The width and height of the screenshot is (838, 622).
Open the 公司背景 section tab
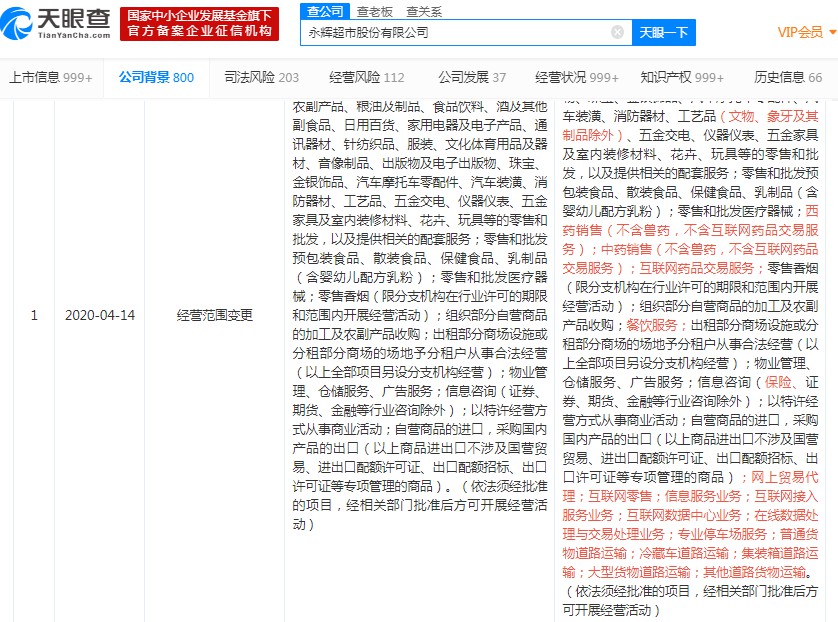pos(156,77)
